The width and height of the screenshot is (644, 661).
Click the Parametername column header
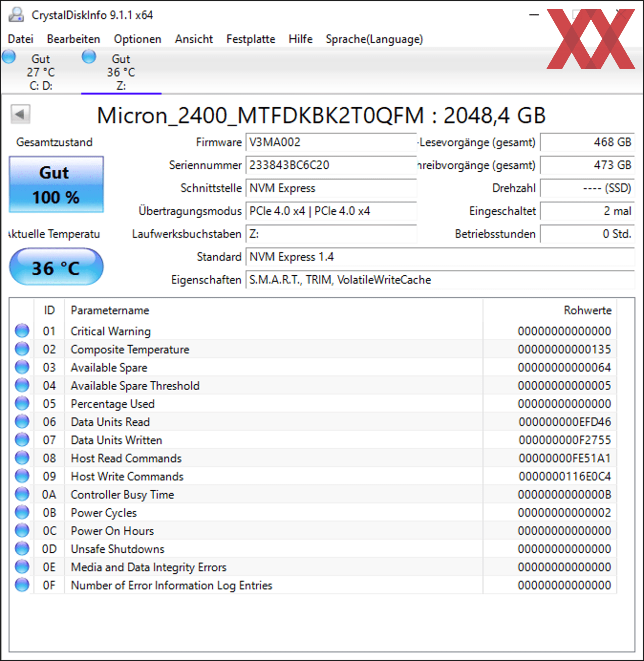pyautogui.click(x=273, y=310)
